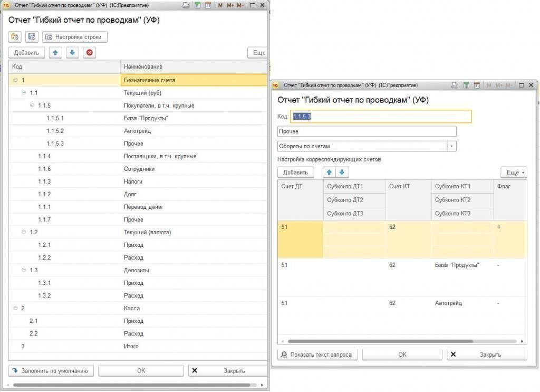
Task: Click the M- icon in left title bar
Action: (x=240, y=5)
